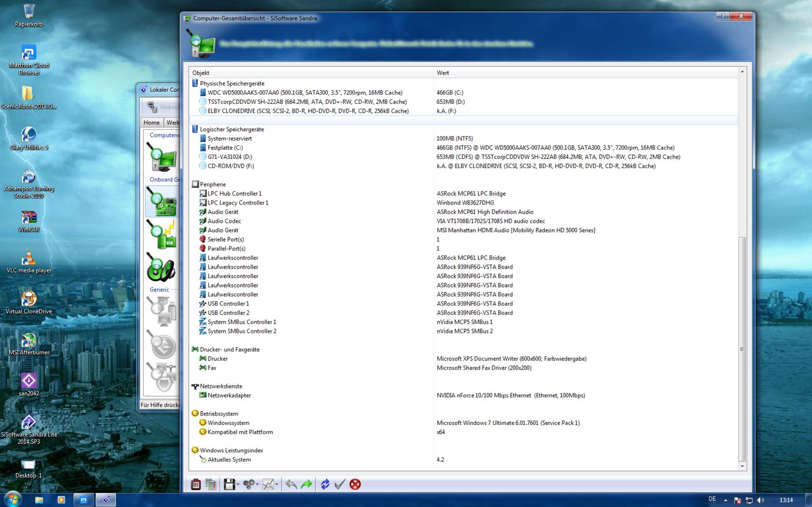Click the 'Winbond W83627DHG' value text
Viewport: 812px width, 507px height.
(465, 203)
